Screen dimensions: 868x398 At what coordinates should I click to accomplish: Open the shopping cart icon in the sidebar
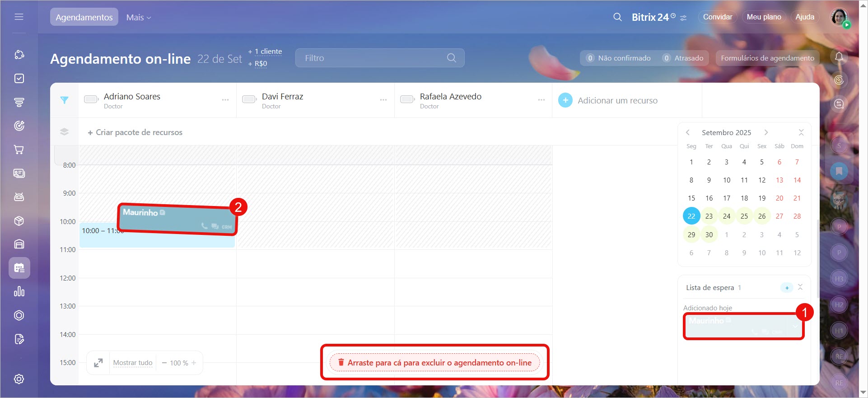pos(19,150)
